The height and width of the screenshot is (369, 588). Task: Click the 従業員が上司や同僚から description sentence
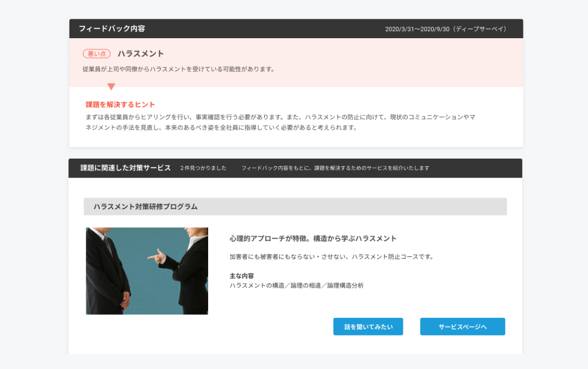click(179, 69)
